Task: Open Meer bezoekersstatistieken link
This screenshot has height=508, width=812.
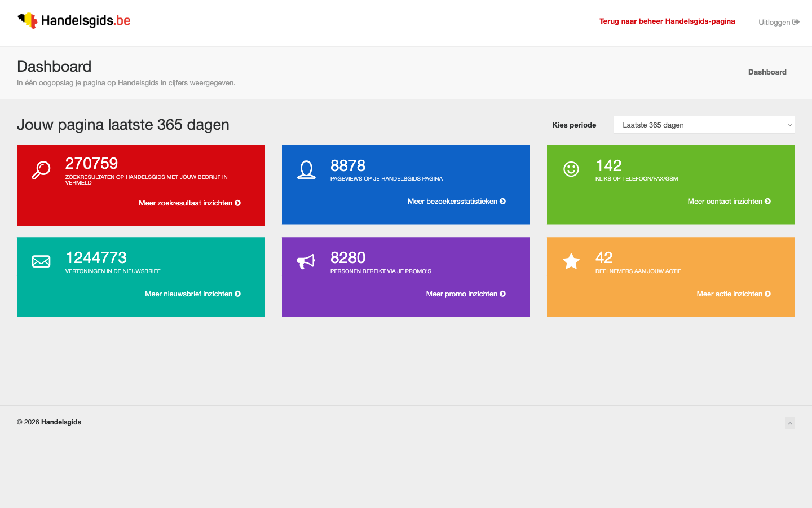Action: click(x=457, y=202)
